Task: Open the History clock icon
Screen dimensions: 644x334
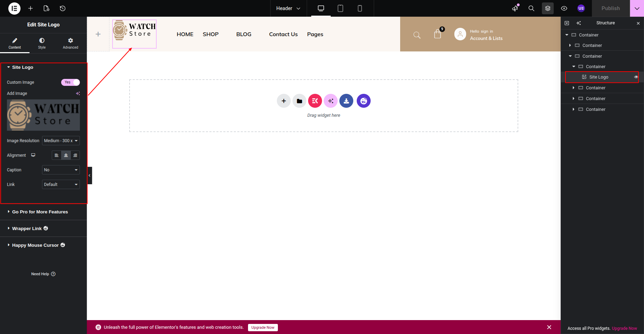Action: tap(63, 8)
